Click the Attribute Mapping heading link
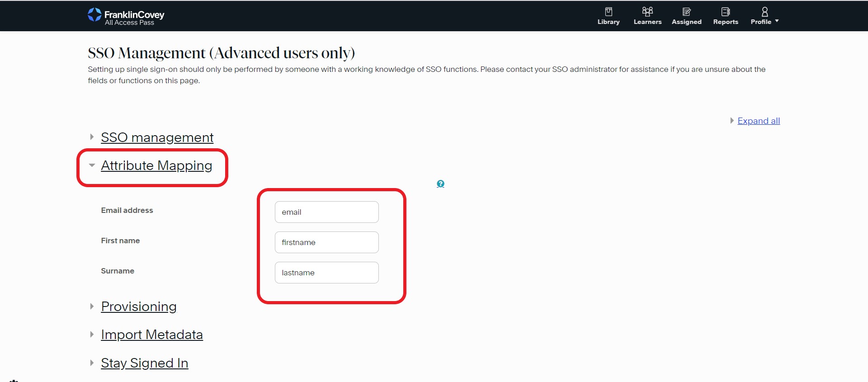 click(156, 165)
